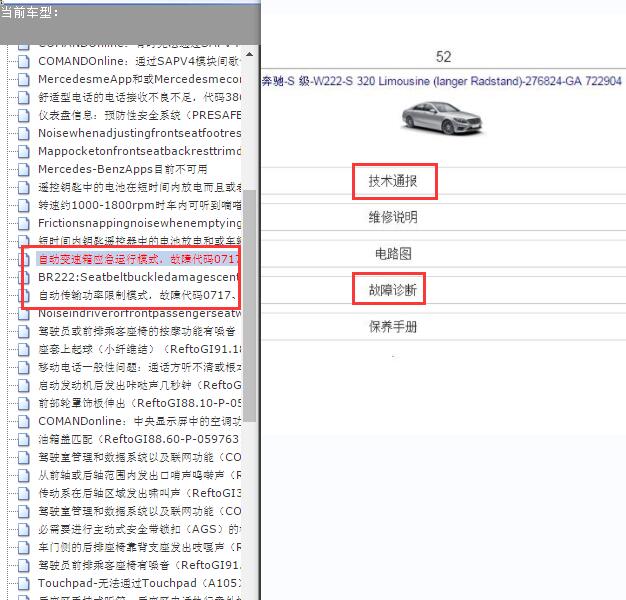Select the 座套上起球 entry
The height and width of the screenshot is (600, 626).
[139, 349]
